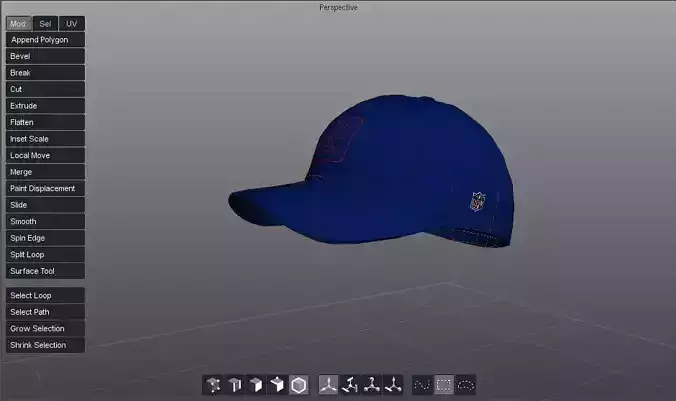Click Select Loop button
This screenshot has width=676, height=401.
[x=45, y=295]
